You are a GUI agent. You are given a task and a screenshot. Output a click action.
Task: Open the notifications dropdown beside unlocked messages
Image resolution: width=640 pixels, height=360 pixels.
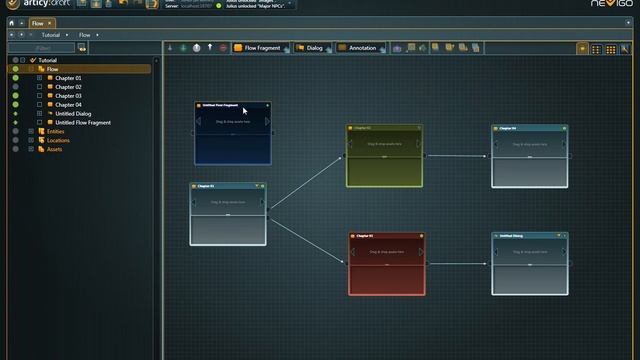point(290,4)
